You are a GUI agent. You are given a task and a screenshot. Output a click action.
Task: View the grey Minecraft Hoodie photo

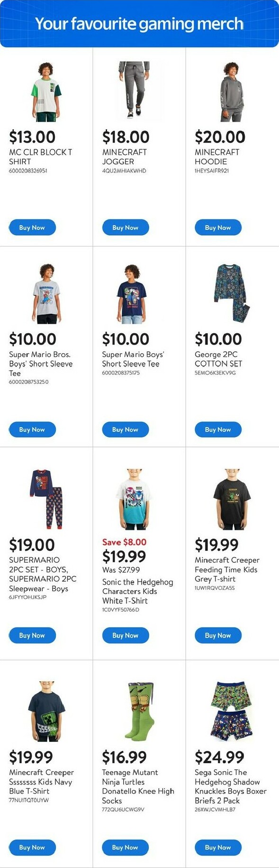[231, 91]
